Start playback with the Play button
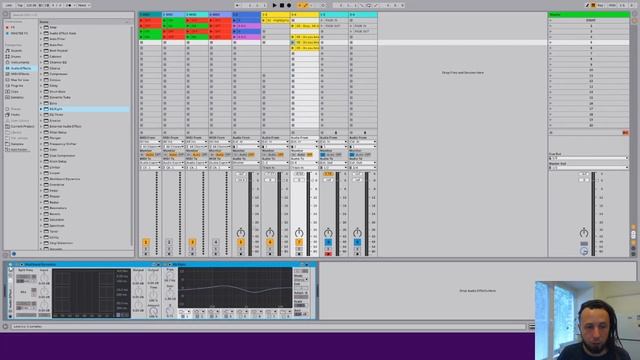 (x=275, y=5)
